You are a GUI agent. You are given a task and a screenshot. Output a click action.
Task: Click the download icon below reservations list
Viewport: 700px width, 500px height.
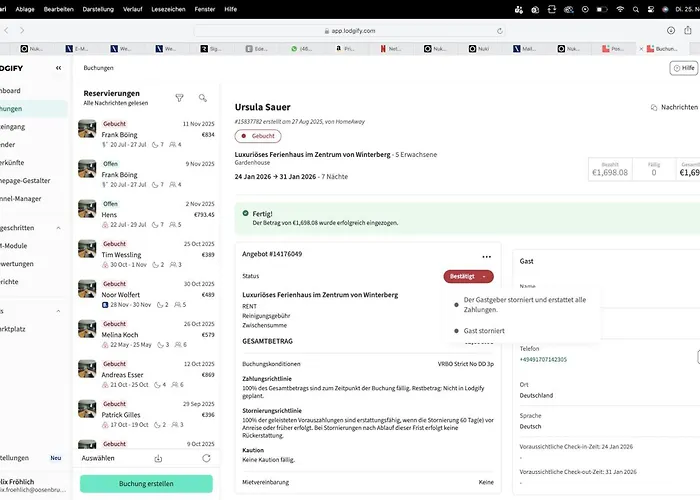click(x=158, y=458)
